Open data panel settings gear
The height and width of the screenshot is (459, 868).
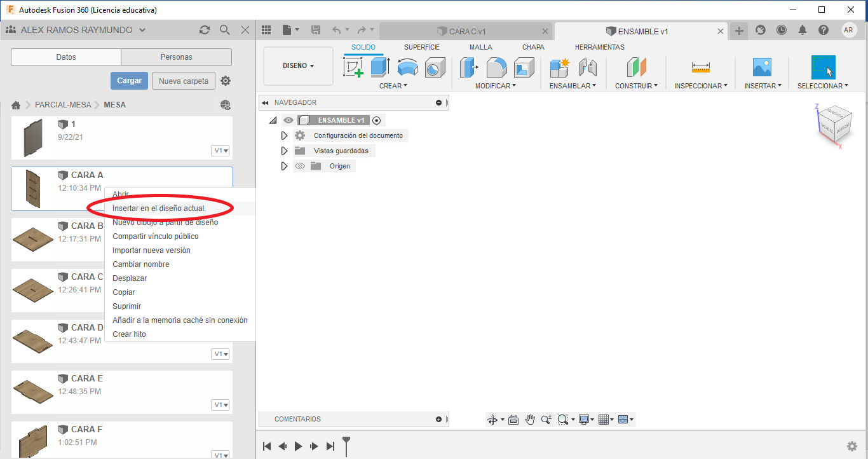[x=226, y=81]
